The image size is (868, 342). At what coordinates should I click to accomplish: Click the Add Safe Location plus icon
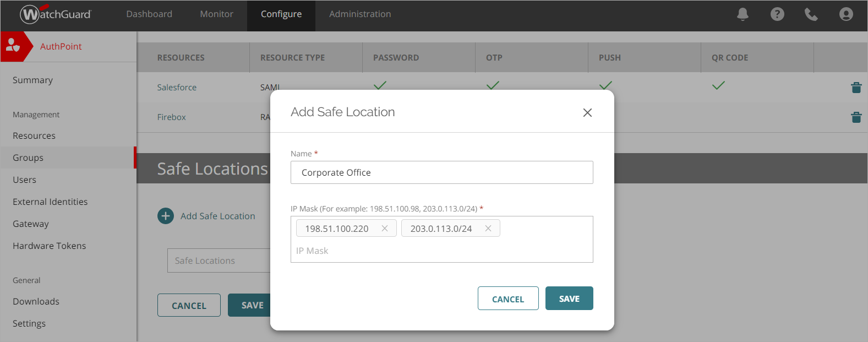click(x=166, y=216)
